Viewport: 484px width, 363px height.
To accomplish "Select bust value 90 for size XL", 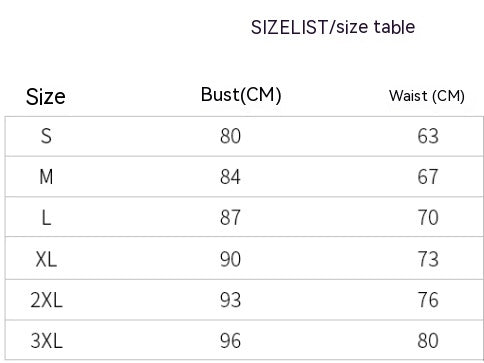I will click(x=230, y=259).
